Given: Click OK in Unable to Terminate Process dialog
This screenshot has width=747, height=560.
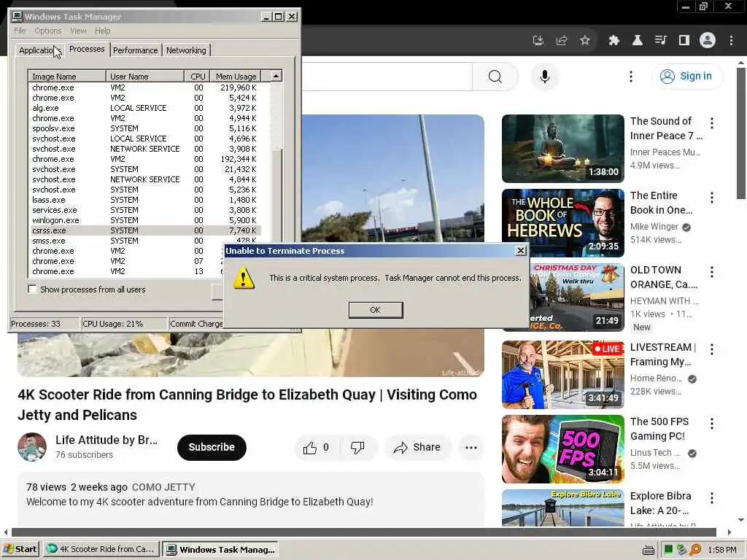Looking at the screenshot, I should (376, 310).
